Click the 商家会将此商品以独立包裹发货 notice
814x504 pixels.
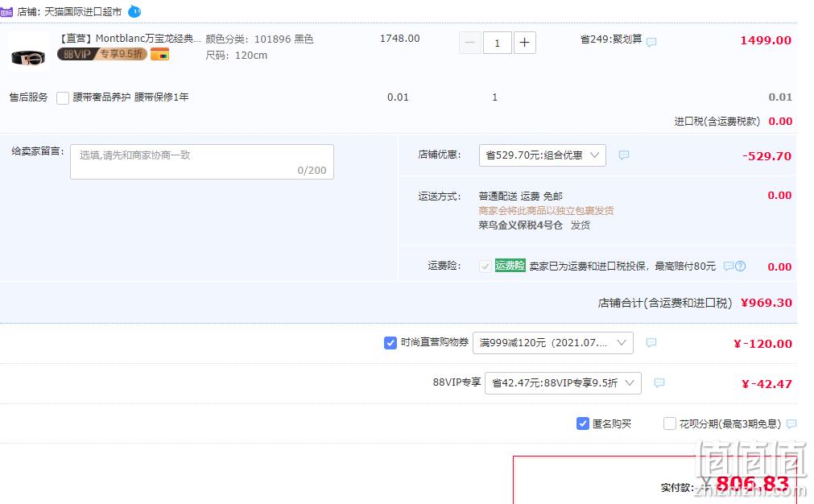tap(546, 211)
